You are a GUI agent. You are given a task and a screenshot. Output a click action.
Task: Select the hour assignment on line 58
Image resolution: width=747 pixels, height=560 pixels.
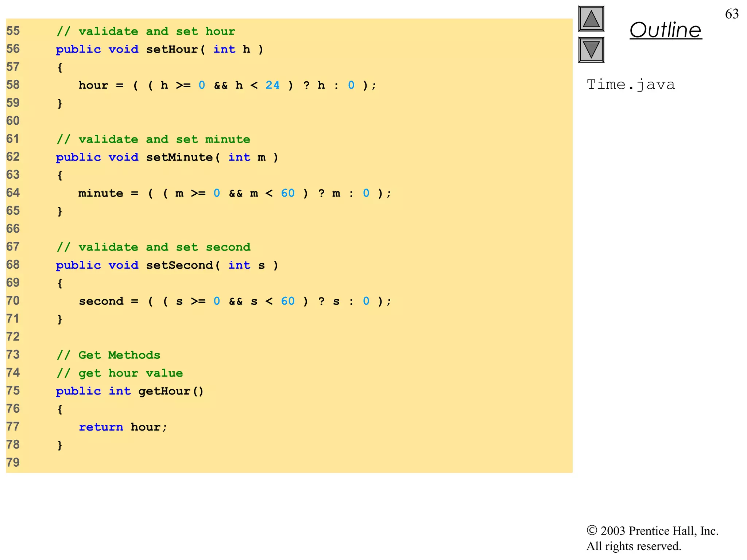pos(227,85)
